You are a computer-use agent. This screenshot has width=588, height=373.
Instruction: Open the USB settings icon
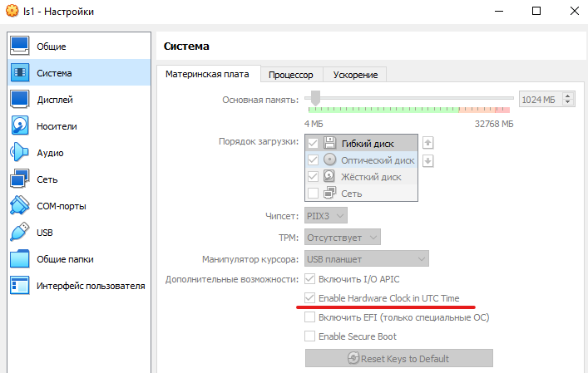20,233
